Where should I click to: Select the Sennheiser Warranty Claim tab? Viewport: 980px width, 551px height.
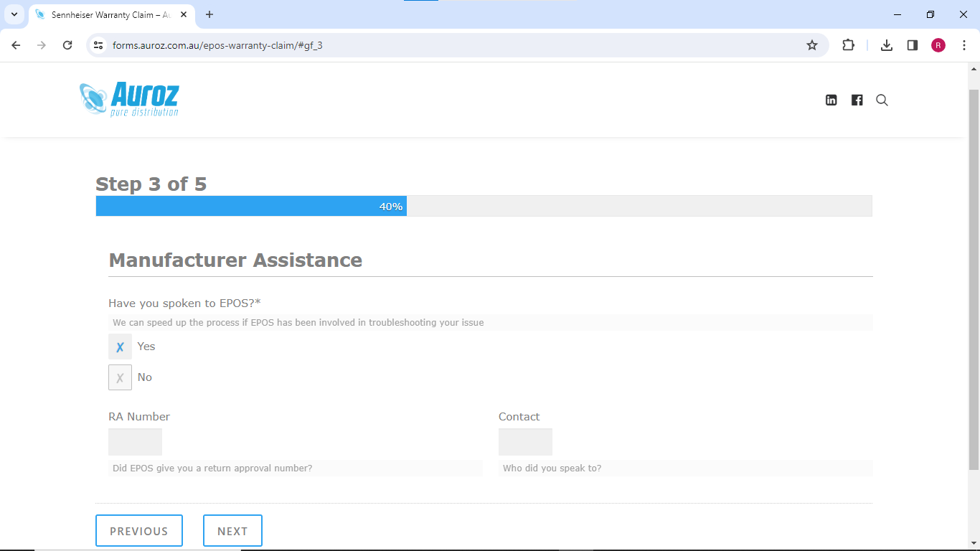(108, 14)
